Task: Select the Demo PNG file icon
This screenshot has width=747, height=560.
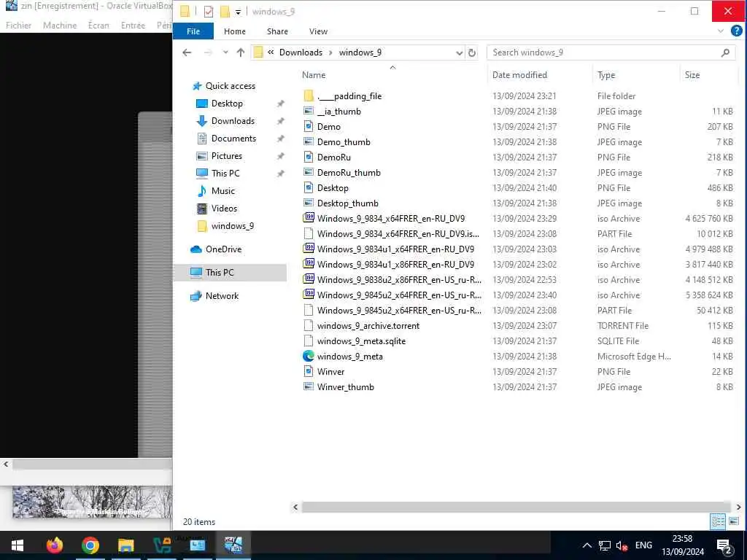Action: pos(309,127)
